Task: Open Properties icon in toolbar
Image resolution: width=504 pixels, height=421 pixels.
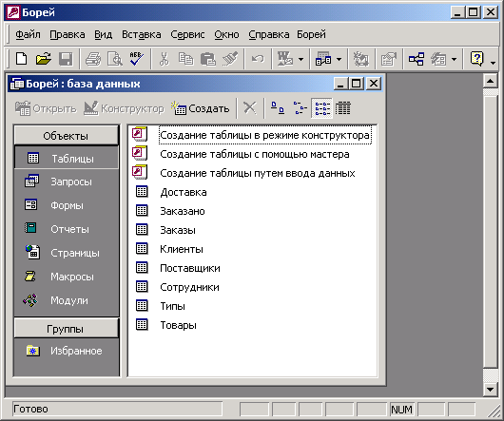Action: [388, 59]
